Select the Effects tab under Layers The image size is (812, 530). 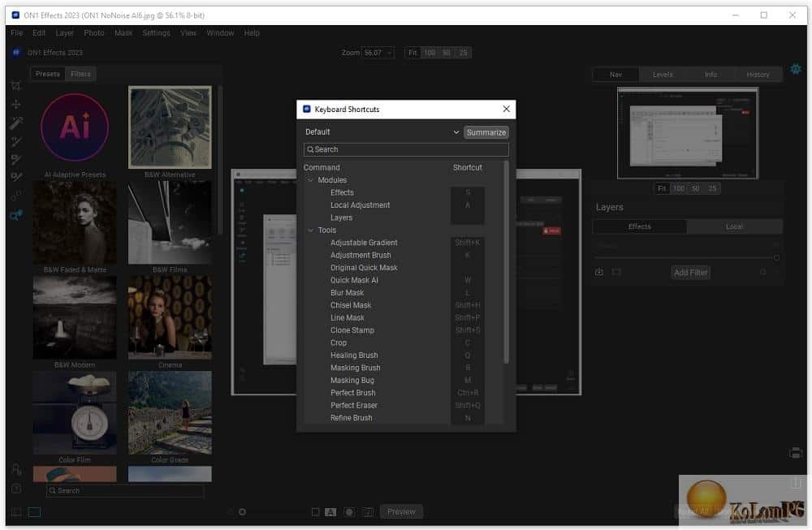tap(640, 226)
